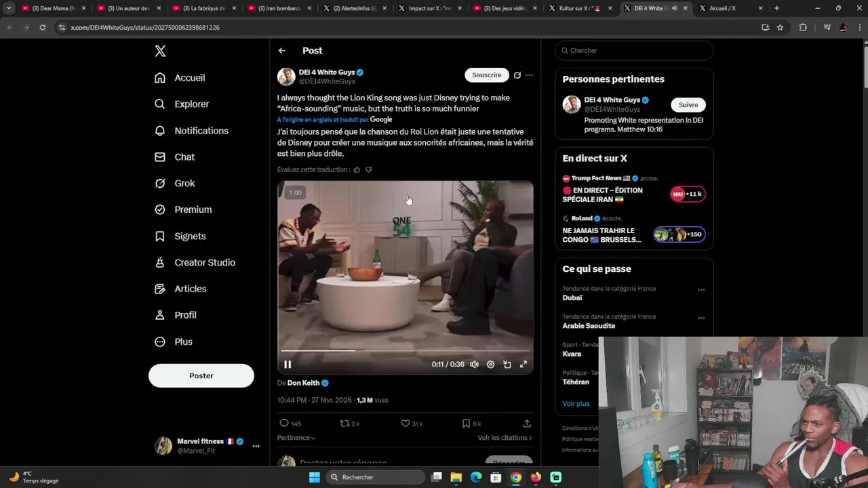Viewport: 868px width, 488px height.
Task: Enter video fullscreen
Action: [524, 365]
